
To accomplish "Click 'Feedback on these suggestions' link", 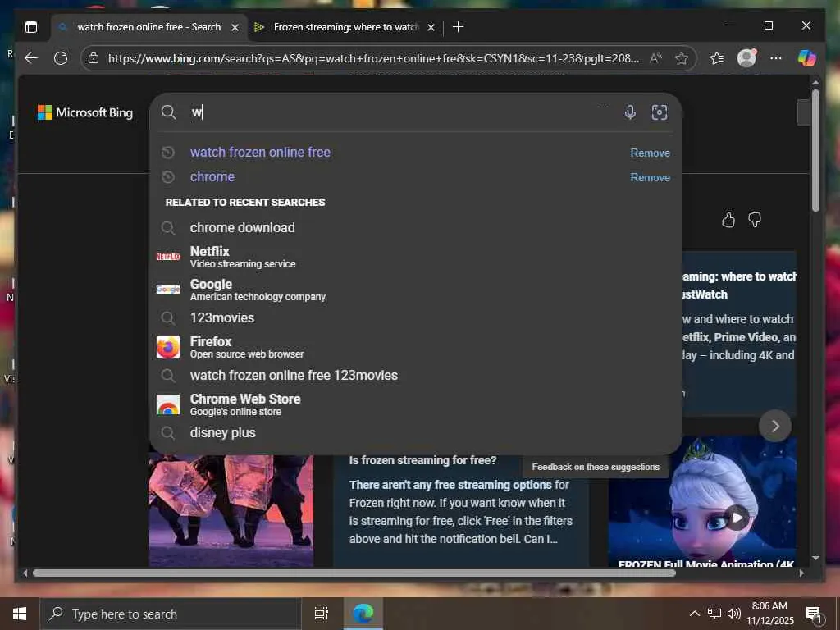I will (x=596, y=467).
